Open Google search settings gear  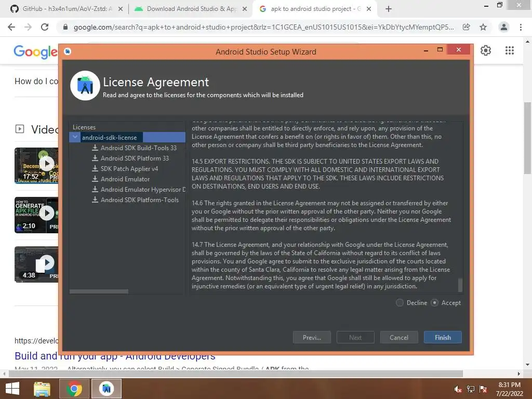486,50
